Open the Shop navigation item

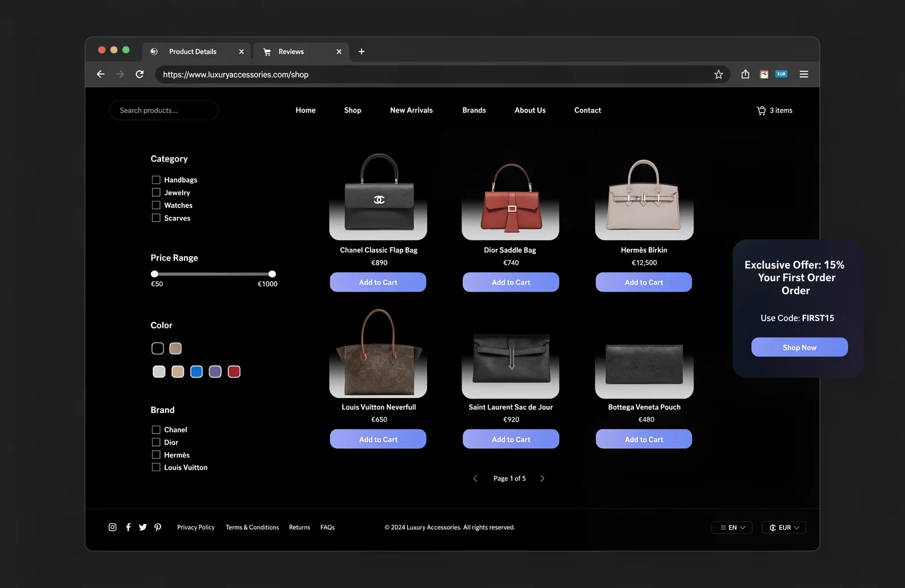pyautogui.click(x=352, y=110)
